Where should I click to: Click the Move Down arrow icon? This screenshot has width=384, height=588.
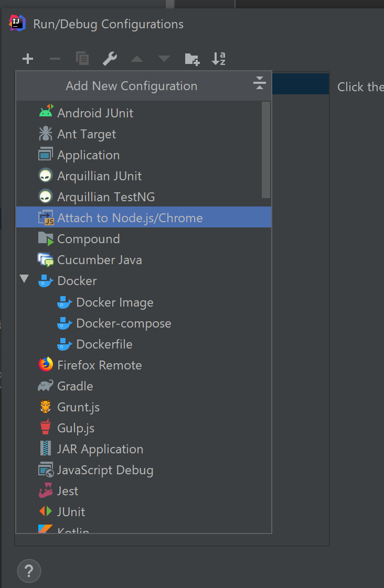(164, 59)
